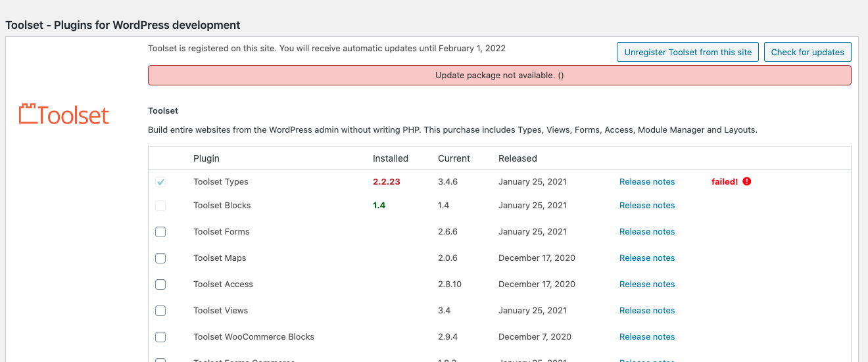Check the Toolset Forms checkbox
The height and width of the screenshot is (362, 868).
pyautogui.click(x=160, y=232)
